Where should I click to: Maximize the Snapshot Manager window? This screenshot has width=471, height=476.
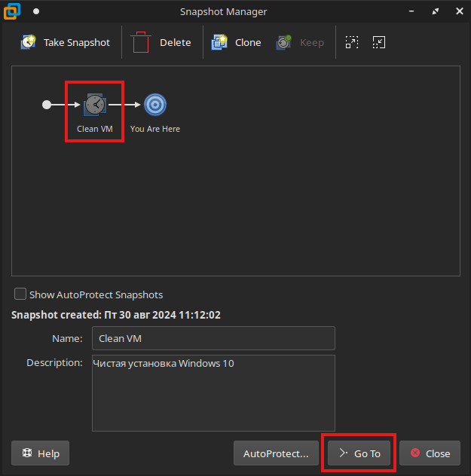pos(435,11)
